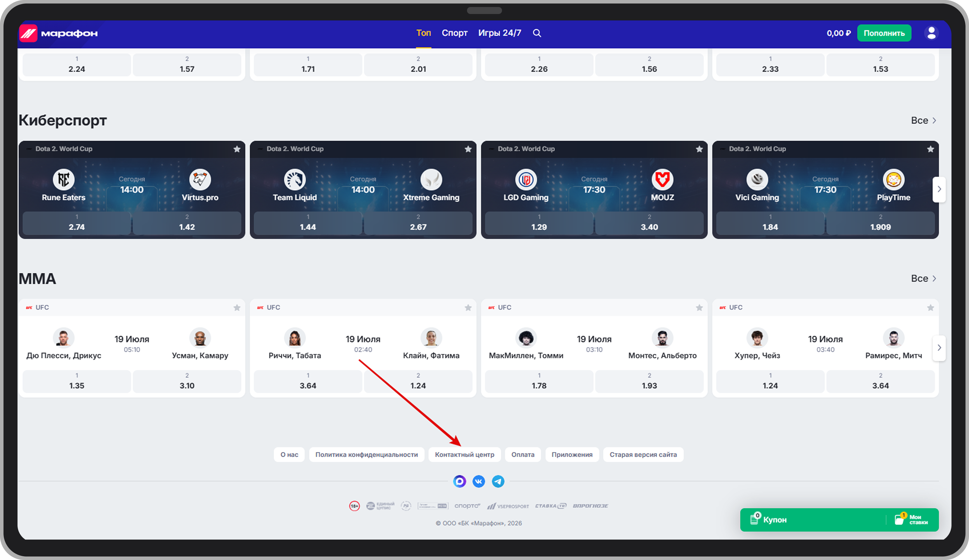Open Старая версия сайта link

pyautogui.click(x=643, y=455)
